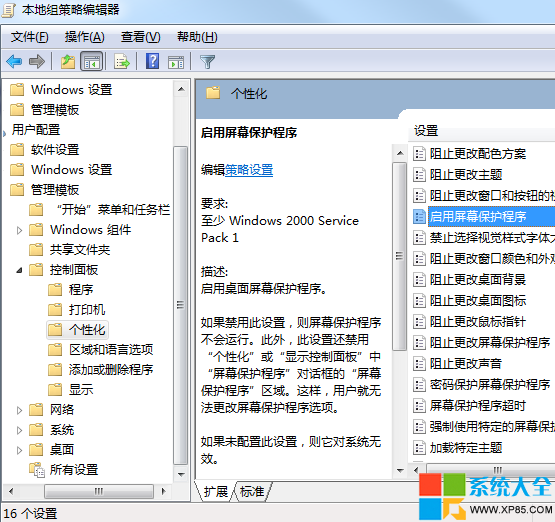Select 阻止更改屏幕保护程序 policy

click(x=490, y=343)
